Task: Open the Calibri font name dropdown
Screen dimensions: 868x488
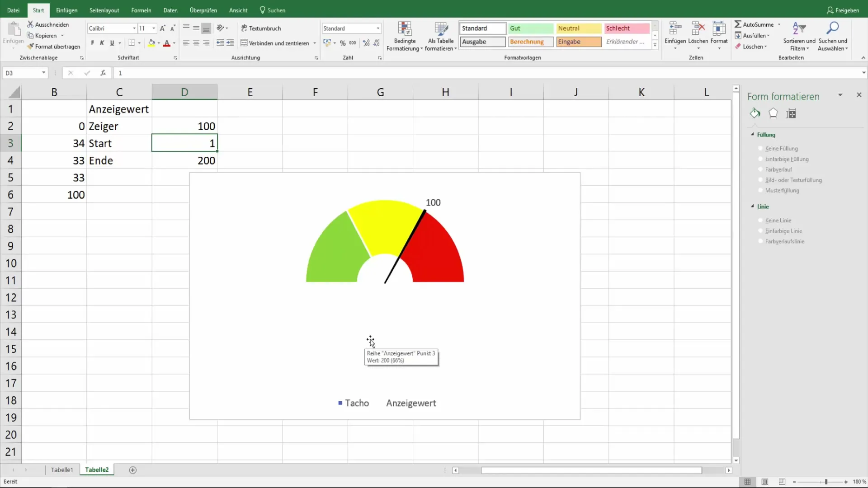Action: [134, 28]
